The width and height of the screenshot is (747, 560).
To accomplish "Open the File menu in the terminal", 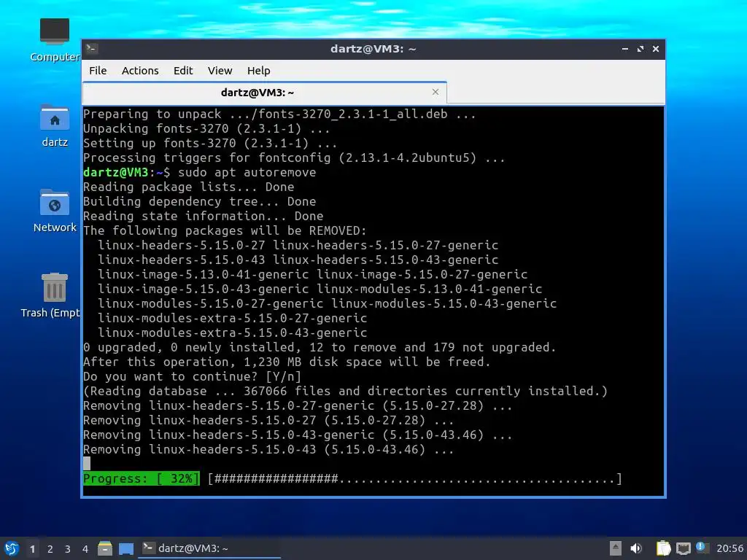I will click(98, 71).
